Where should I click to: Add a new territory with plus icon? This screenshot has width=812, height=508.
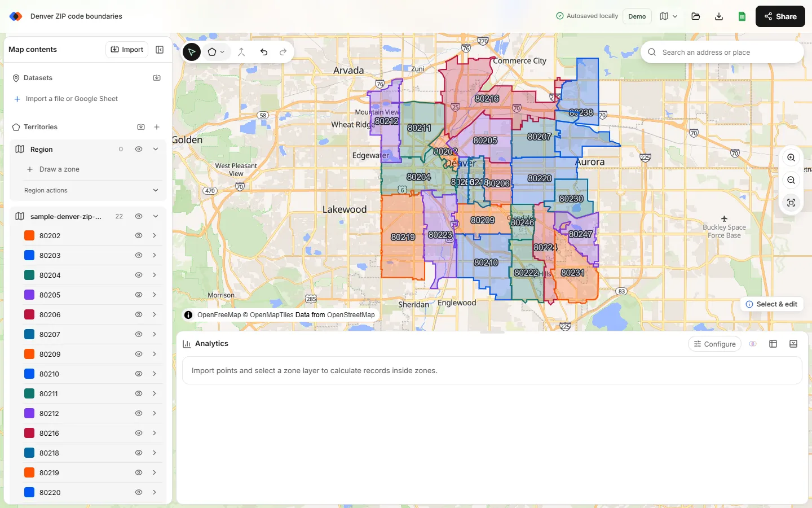click(x=157, y=127)
